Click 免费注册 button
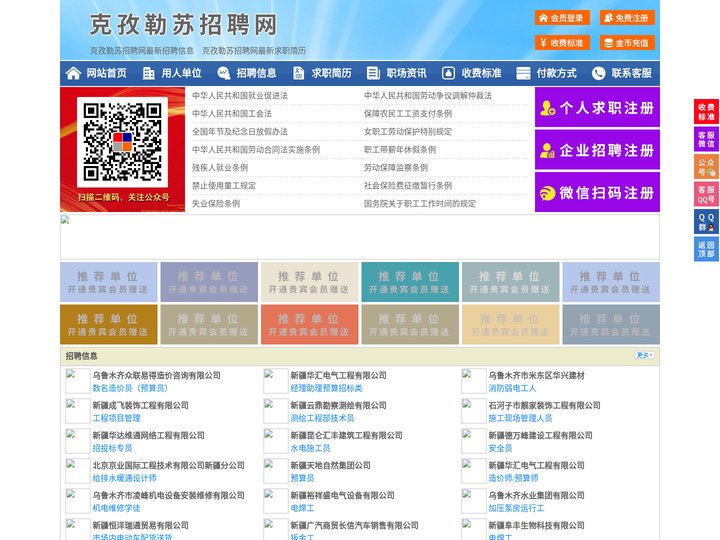 [x=627, y=18]
